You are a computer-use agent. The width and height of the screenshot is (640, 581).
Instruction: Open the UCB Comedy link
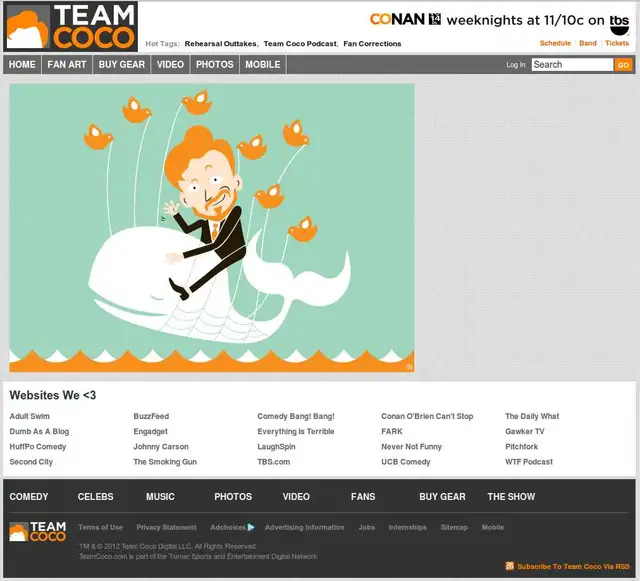(x=406, y=462)
